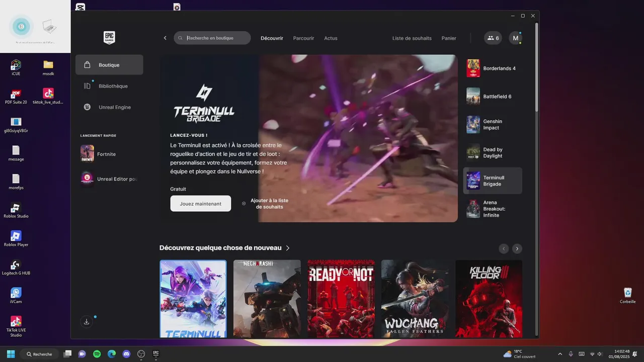Open the weather widget showing 18°C
Screen dimensions: 644x362
519,354
